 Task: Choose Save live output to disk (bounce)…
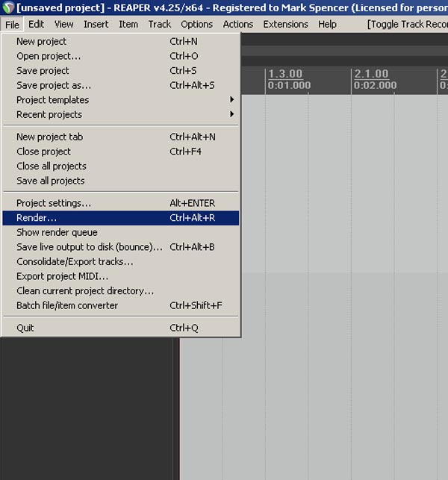[x=121, y=247]
